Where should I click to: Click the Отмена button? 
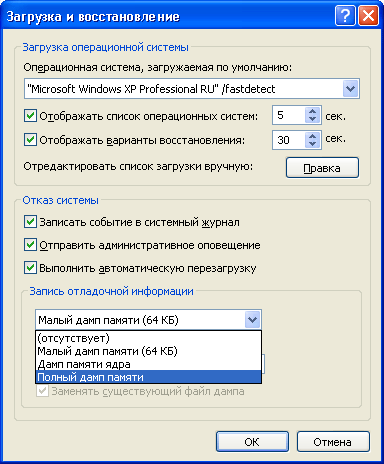coord(333,442)
